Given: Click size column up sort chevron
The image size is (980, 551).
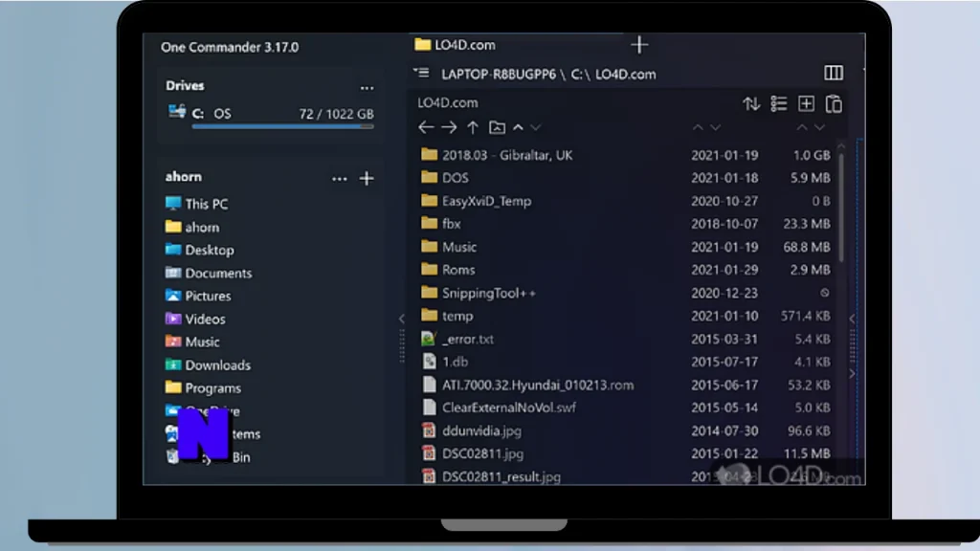Looking at the screenshot, I should (802, 127).
